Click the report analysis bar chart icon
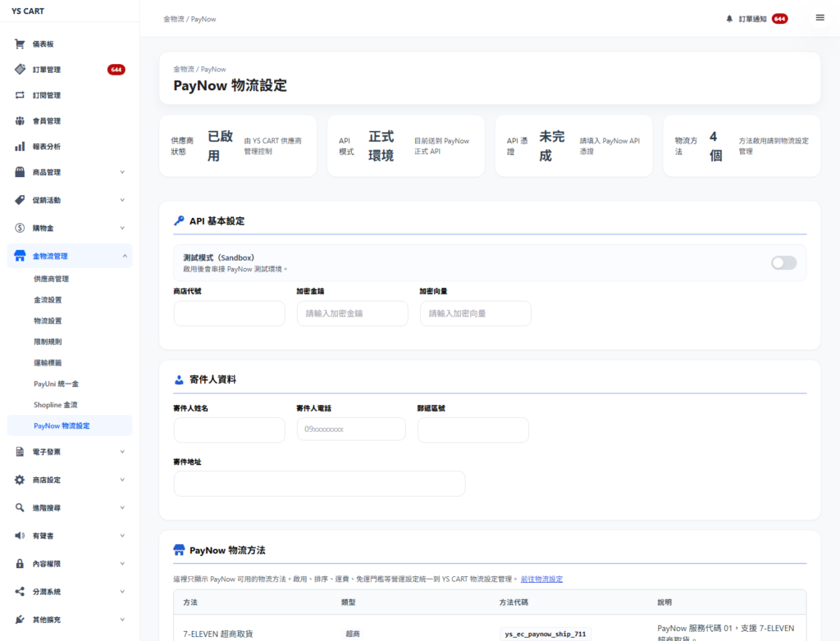Image resolution: width=840 pixels, height=641 pixels. (20, 146)
